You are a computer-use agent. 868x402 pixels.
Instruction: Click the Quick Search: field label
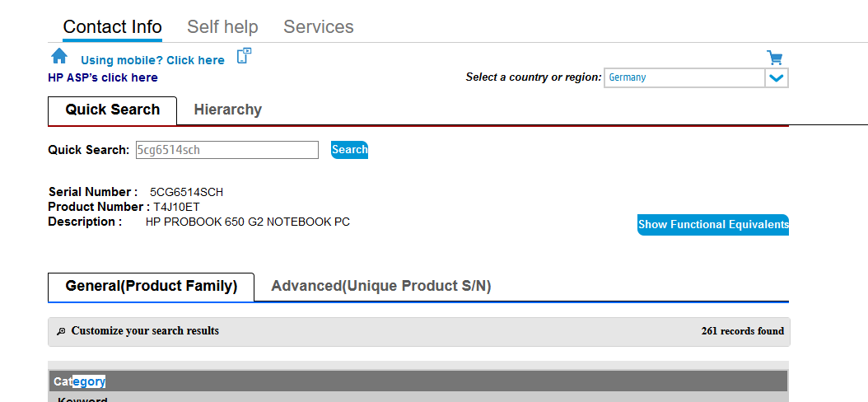pos(89,150)
